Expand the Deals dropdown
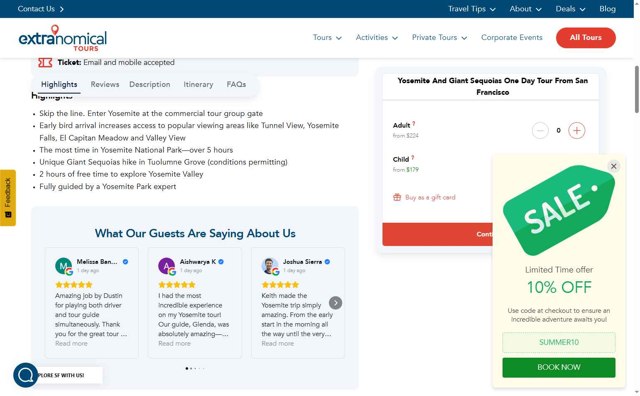Screen dimensions: 640x396 pyautogui.click(x=570, y=9)
